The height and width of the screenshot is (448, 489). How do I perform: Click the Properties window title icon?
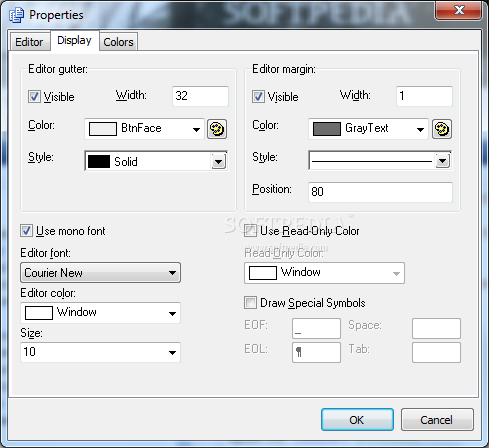(x=17, y=15)
